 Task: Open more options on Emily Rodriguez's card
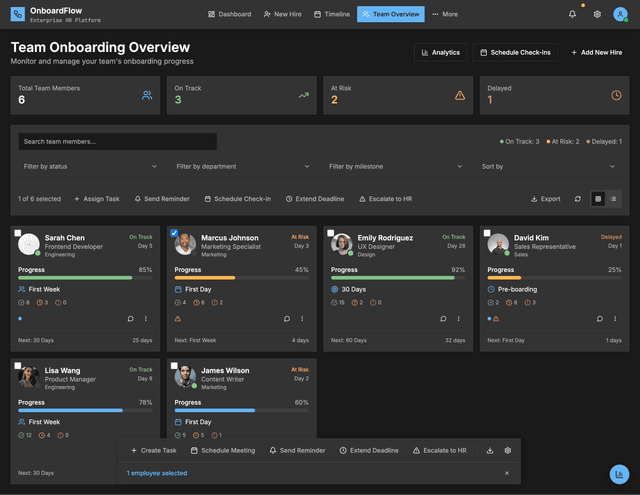[x=459, y=319]
